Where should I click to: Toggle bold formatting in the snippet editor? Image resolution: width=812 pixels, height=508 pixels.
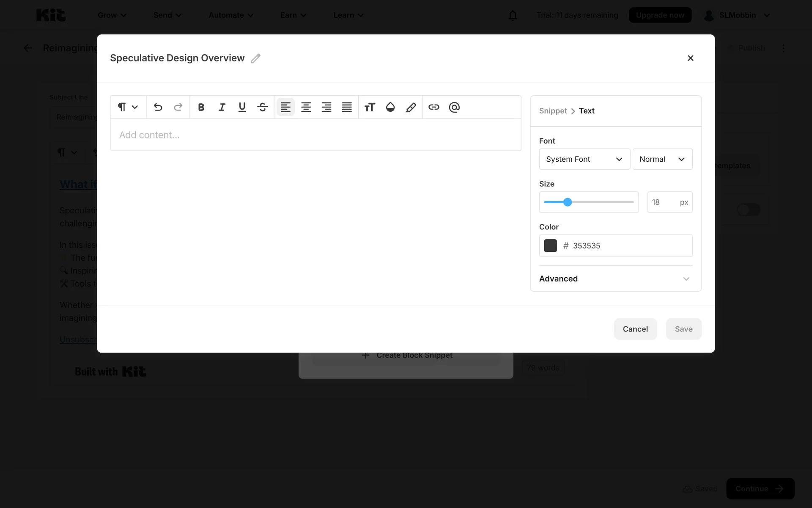[x=201, y=107]
